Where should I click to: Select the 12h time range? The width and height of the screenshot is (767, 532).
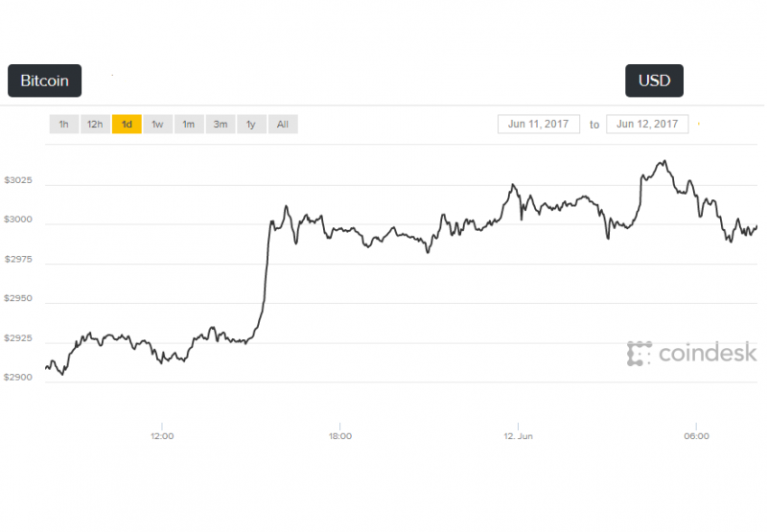95,125
